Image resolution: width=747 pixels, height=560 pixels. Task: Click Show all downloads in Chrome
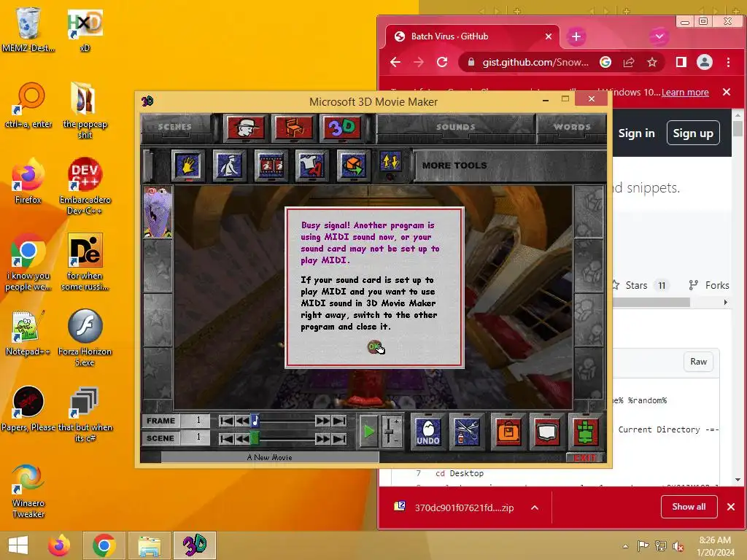point(689,507)
